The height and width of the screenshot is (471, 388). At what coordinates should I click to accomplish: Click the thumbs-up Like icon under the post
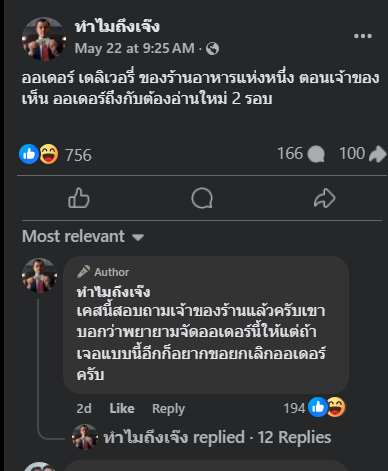(79, 198)
